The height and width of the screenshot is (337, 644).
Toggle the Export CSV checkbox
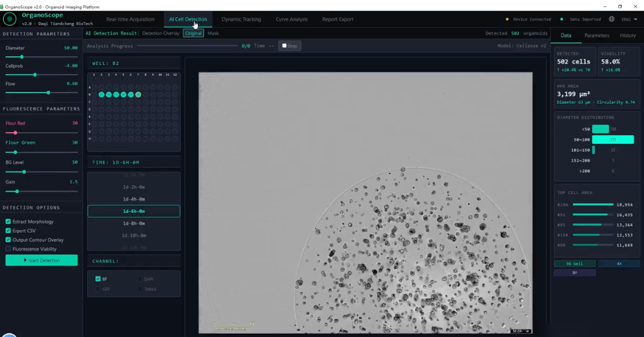point(8,231)
